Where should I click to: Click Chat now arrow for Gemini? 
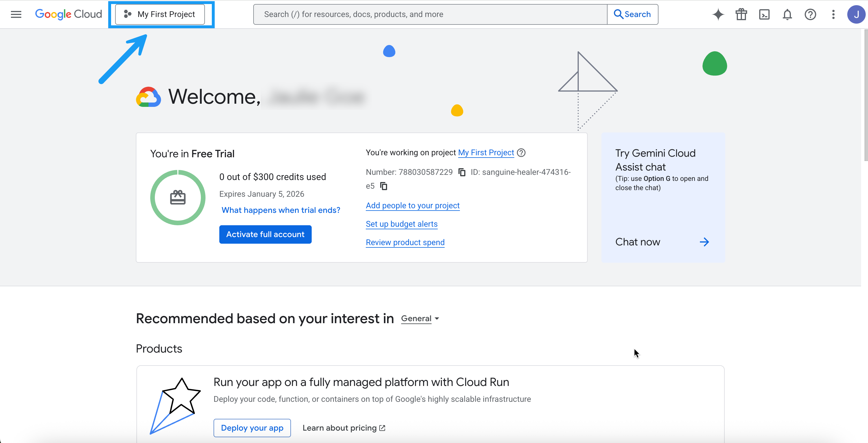coord(704,242)
